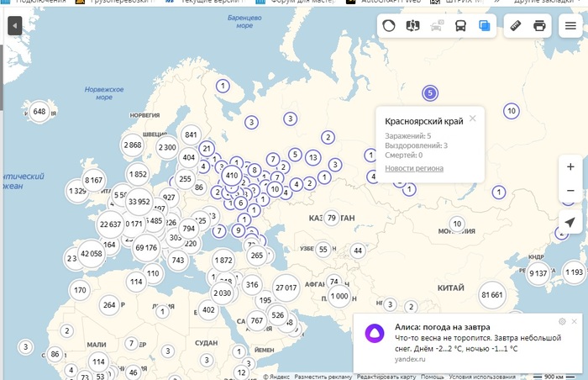Dismiss the Alice weather notification
588x380 pixels.
[x=574, y=321]
